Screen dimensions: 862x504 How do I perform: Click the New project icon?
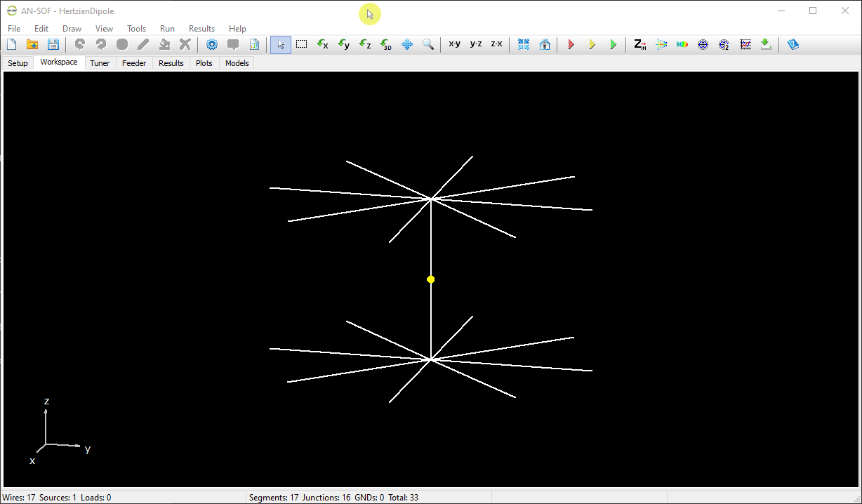click(x=11, y=44)
